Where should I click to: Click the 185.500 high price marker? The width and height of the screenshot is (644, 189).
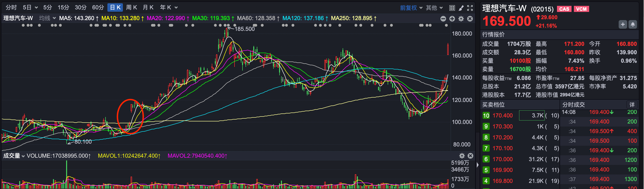245,29
